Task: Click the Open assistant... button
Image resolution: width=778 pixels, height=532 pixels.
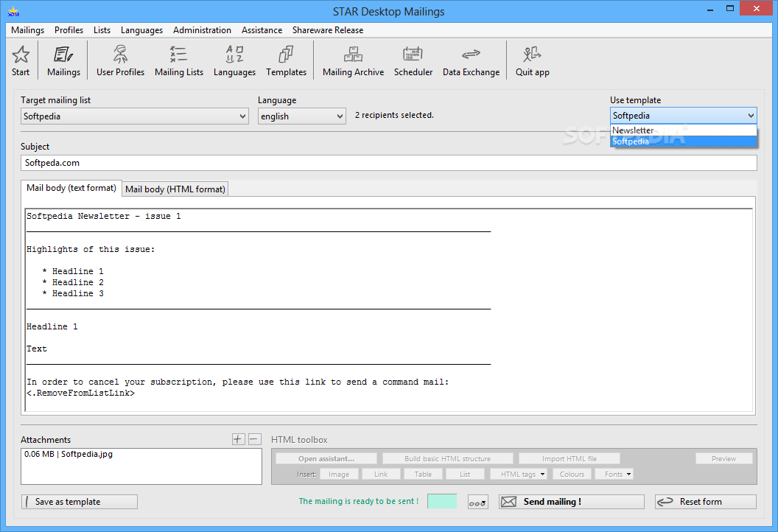Action: click(326, 458)
